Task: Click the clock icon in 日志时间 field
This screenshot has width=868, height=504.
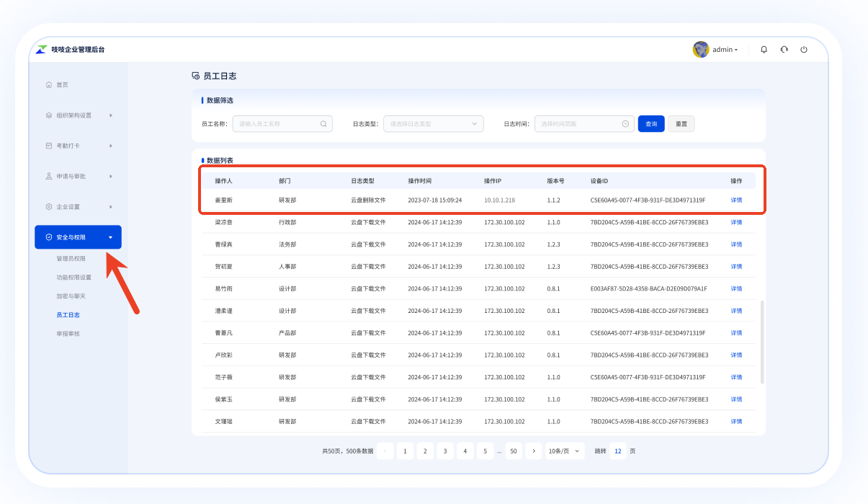Action: pyautogui.click(x=624, y=123)
